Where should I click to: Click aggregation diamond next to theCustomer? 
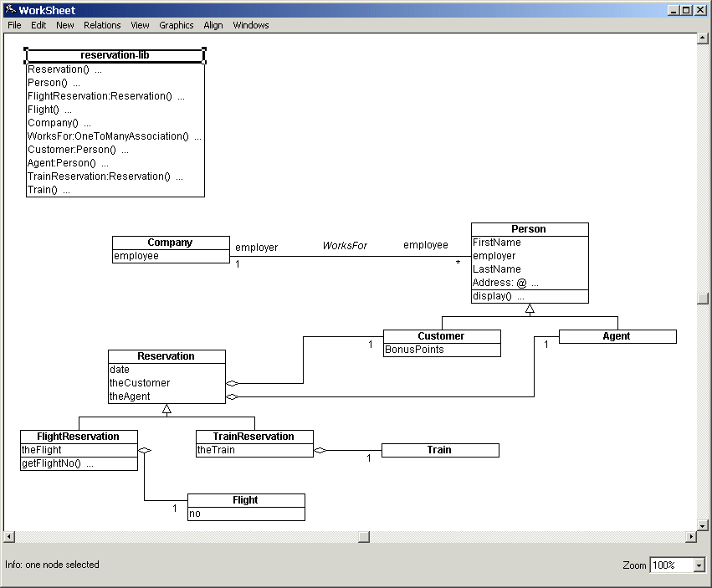[233, 383]
